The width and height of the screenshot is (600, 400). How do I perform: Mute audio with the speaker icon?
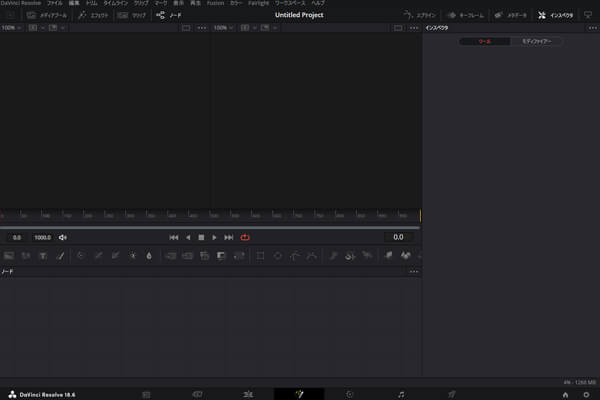pos(63,237)
